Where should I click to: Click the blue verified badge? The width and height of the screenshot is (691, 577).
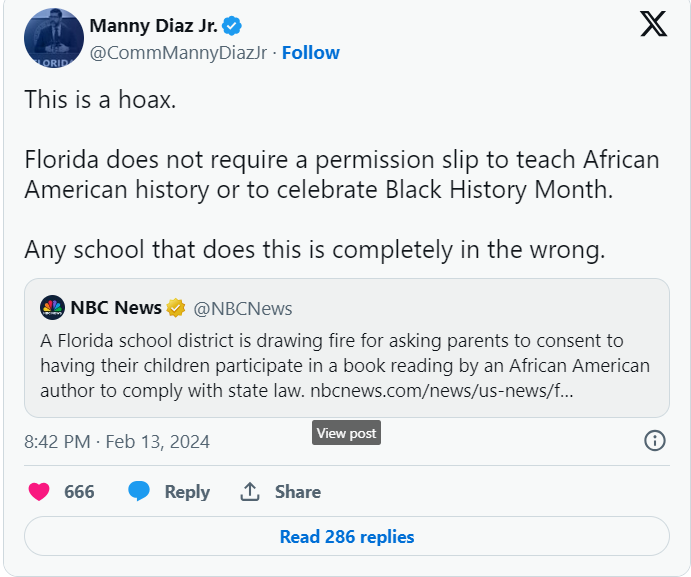(x=232, y=26)
